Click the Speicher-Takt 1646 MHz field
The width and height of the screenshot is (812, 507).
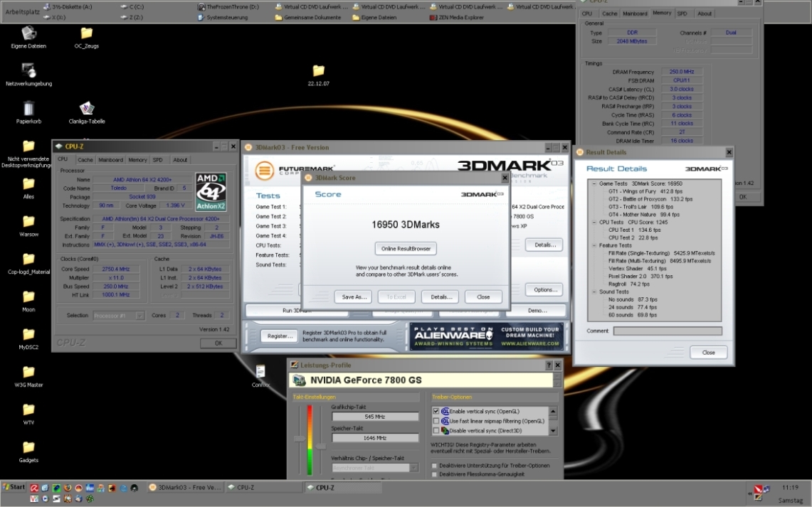coord(375,438)
